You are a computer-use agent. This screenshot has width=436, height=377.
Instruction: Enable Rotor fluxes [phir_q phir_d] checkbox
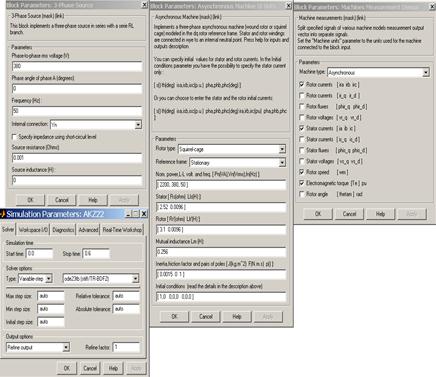(302, 107)
